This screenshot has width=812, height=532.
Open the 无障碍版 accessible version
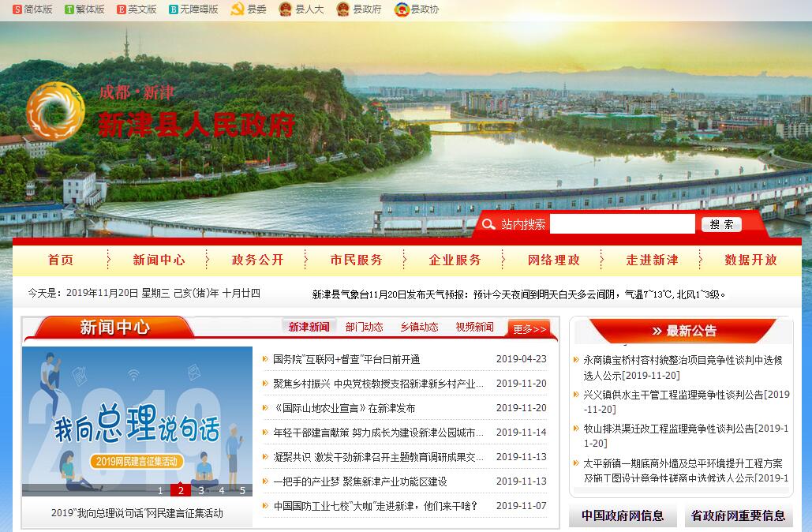pyautogui.click(x=193, y=9)
